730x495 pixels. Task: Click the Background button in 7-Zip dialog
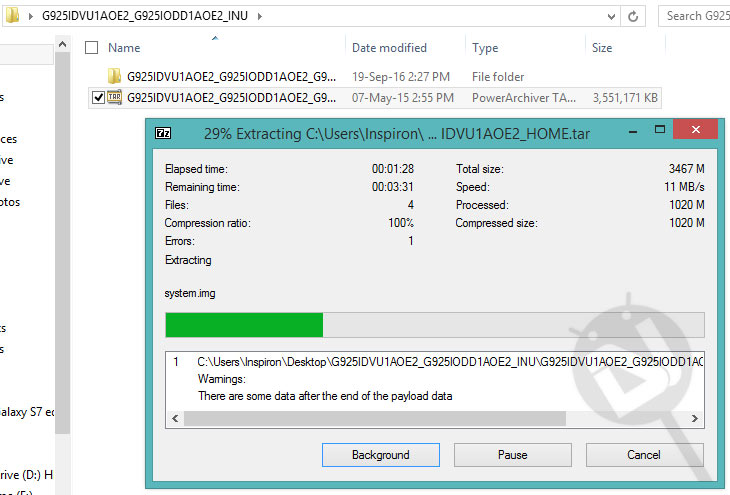[380, 454]
